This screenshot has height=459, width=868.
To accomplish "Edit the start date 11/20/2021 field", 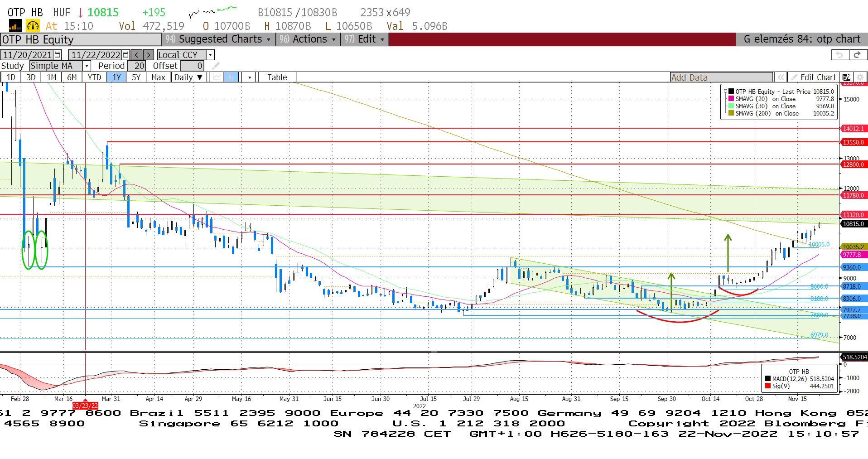I will [x=27, y=55].
